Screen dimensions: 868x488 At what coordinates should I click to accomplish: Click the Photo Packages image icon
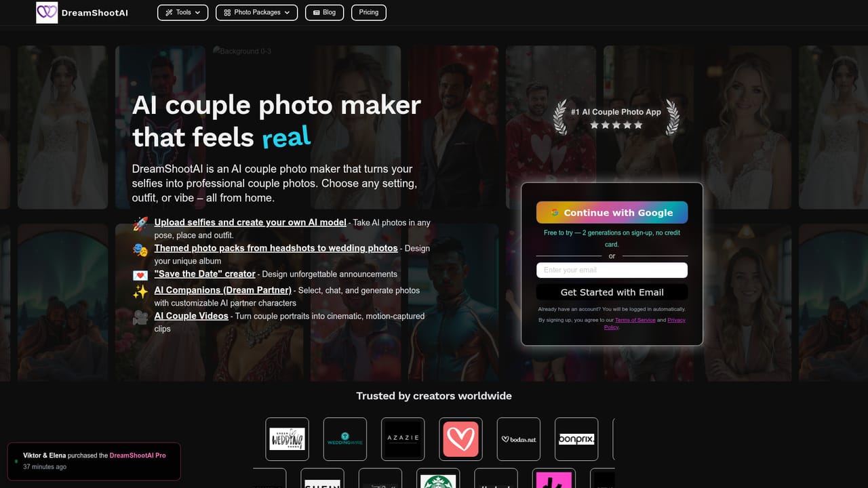226,12
